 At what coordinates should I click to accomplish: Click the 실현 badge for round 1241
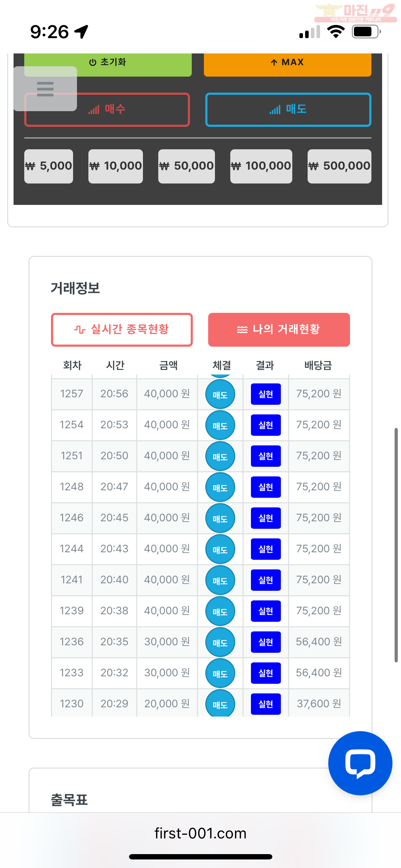pyautogui.click(x=266, y=580)
